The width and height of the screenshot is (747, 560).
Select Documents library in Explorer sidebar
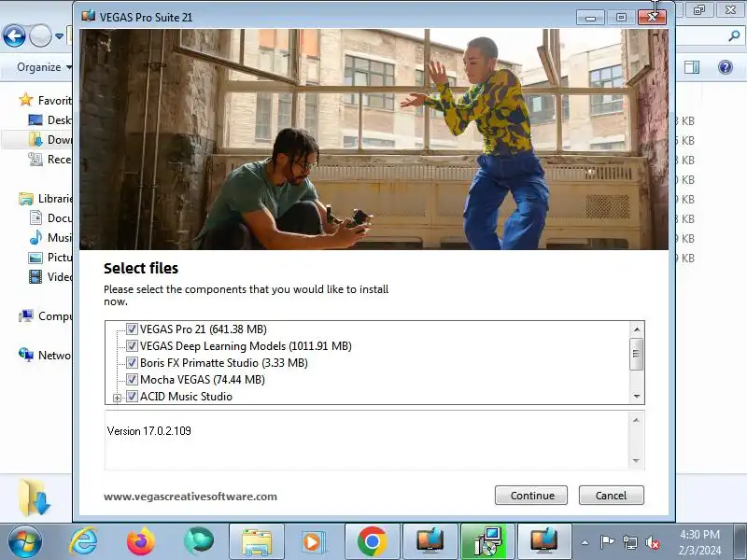(49, 218)
